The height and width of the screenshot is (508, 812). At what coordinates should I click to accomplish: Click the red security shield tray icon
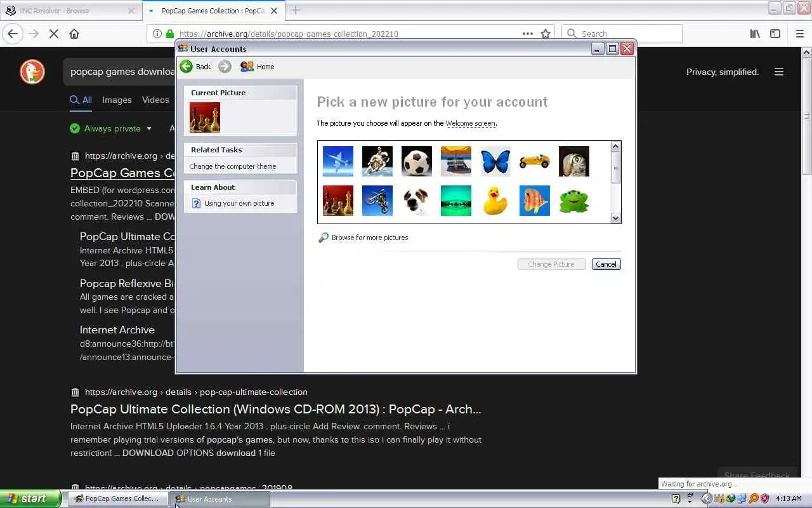click(765, 499)
